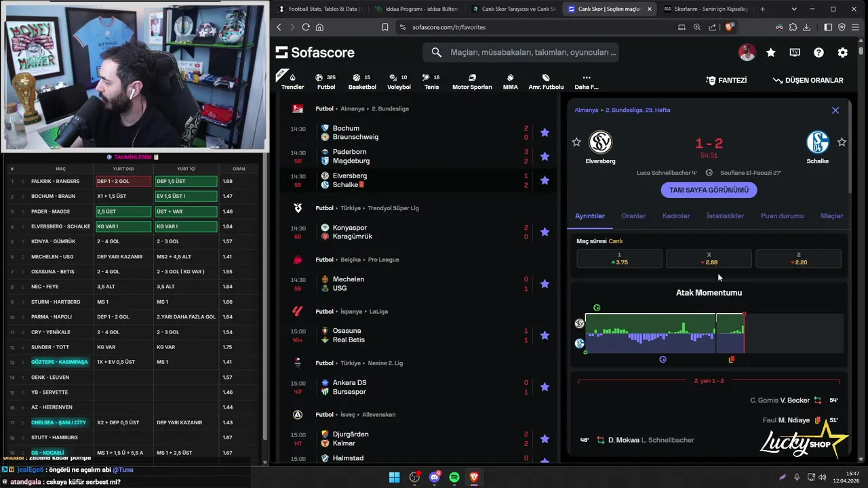Bookmark this page in the address bar
The image size is (868, 488).
point(384,27)
